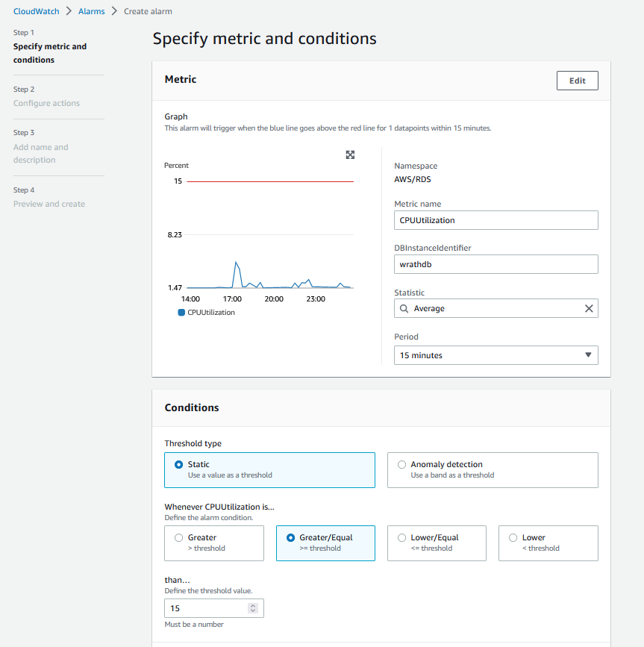Click the DBInstanceIdentifier field with wrathdb
644x647 pixels.
click(495, 264)
